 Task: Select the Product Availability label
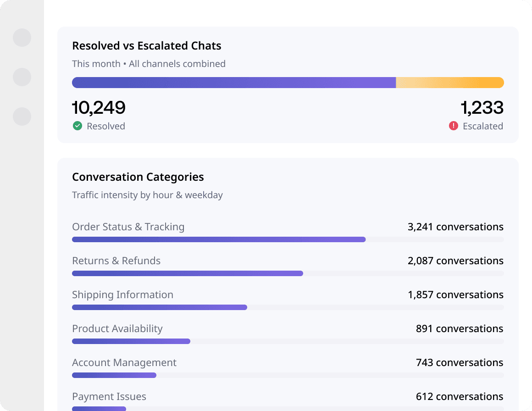click(x=117, y=329)
